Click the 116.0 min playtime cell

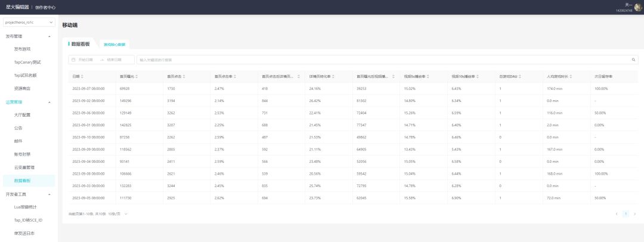click(554, 113)
